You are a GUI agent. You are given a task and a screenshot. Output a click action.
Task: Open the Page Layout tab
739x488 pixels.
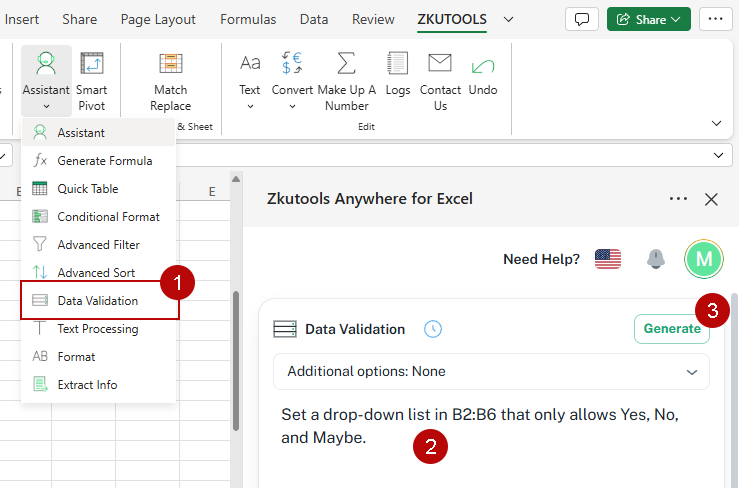pyautogui.click(x=158, y=19)
